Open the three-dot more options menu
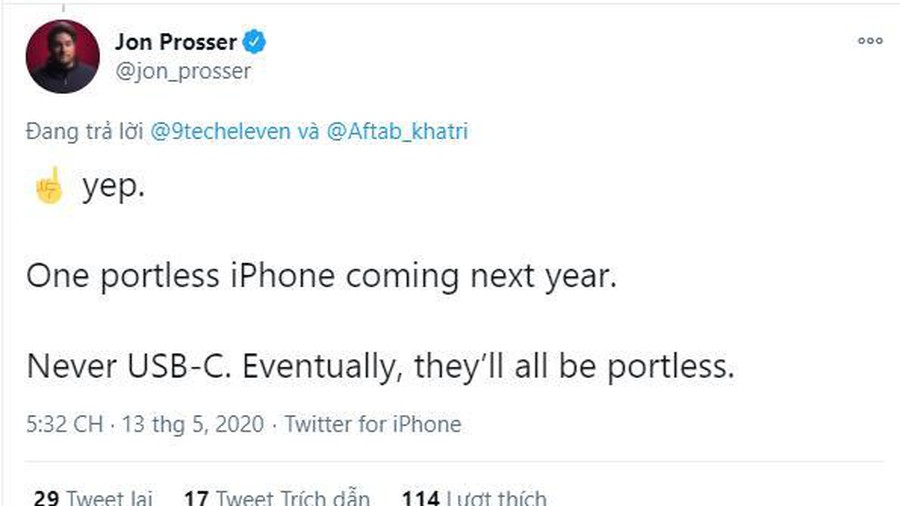The height and width of the screenshot is (506, 900). click(870, 41)
